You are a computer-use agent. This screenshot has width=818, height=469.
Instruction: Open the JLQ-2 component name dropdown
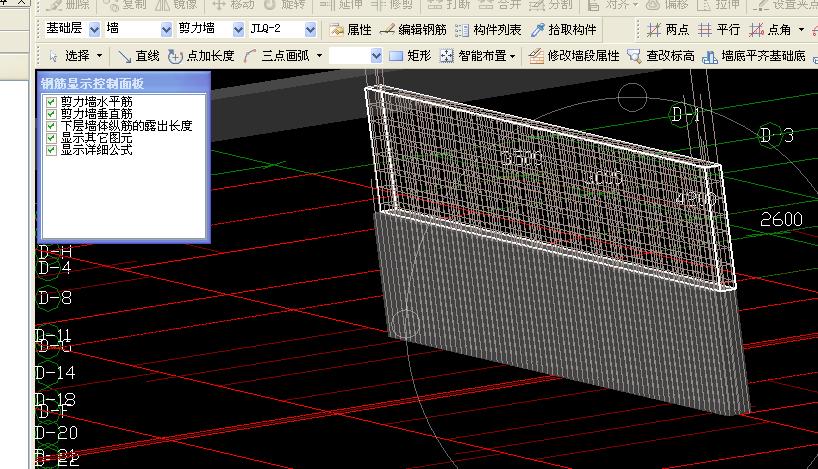click(310, 30)
